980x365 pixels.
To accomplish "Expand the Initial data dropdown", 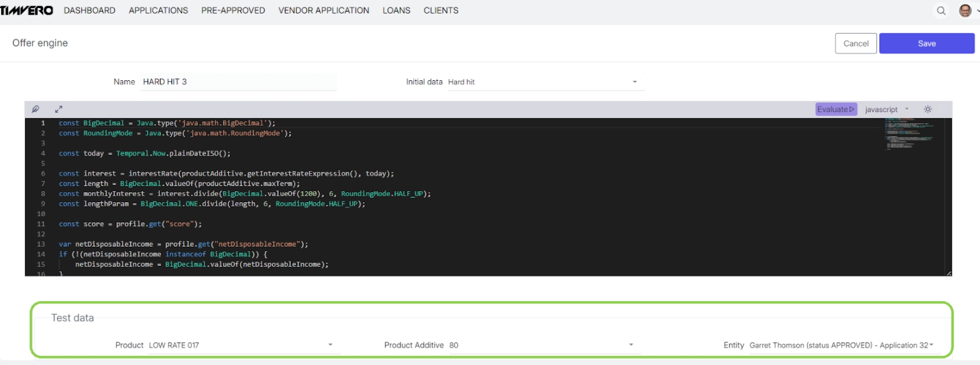I will (x=545, y=82).
